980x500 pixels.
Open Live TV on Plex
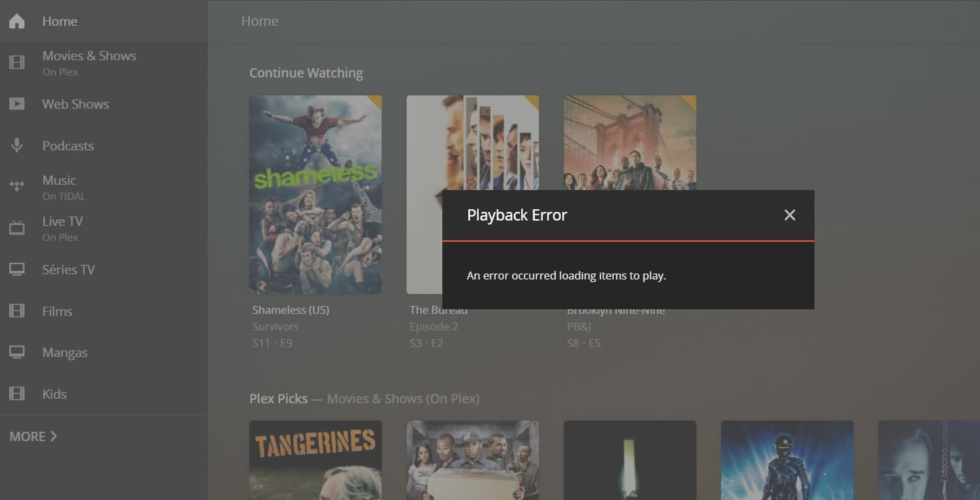pos(104,228)
